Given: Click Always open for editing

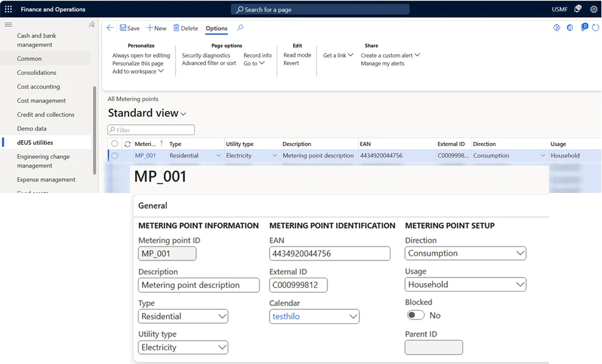Looking at the screenshot, I should (141, 55).
